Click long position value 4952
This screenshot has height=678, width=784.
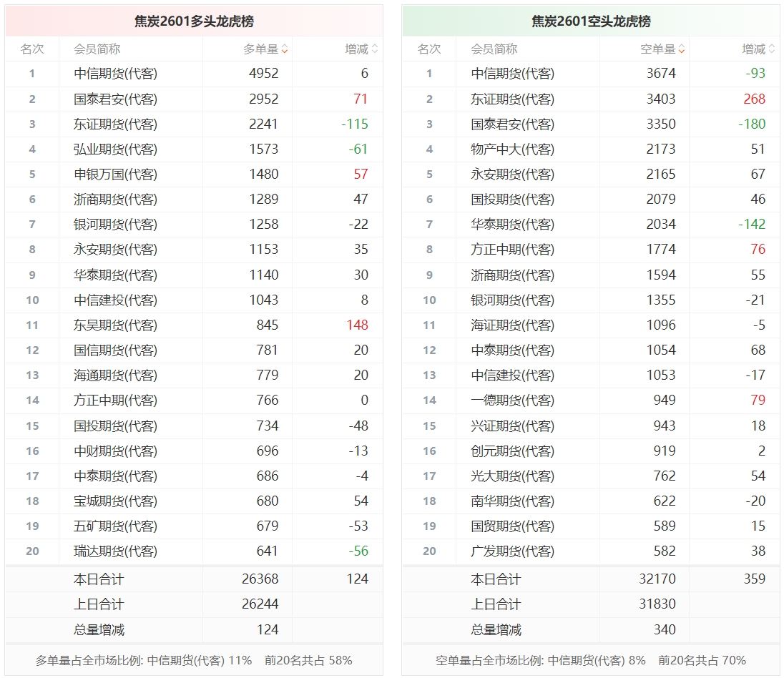tap(263, 74)
